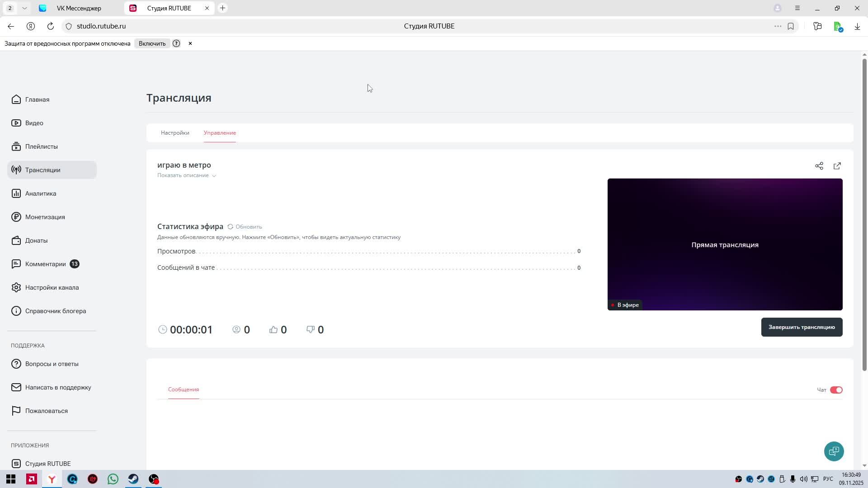Click the Прямая трансляция preview thumbnail
Viewport: 868px width, 488px height.
point(725,244)
